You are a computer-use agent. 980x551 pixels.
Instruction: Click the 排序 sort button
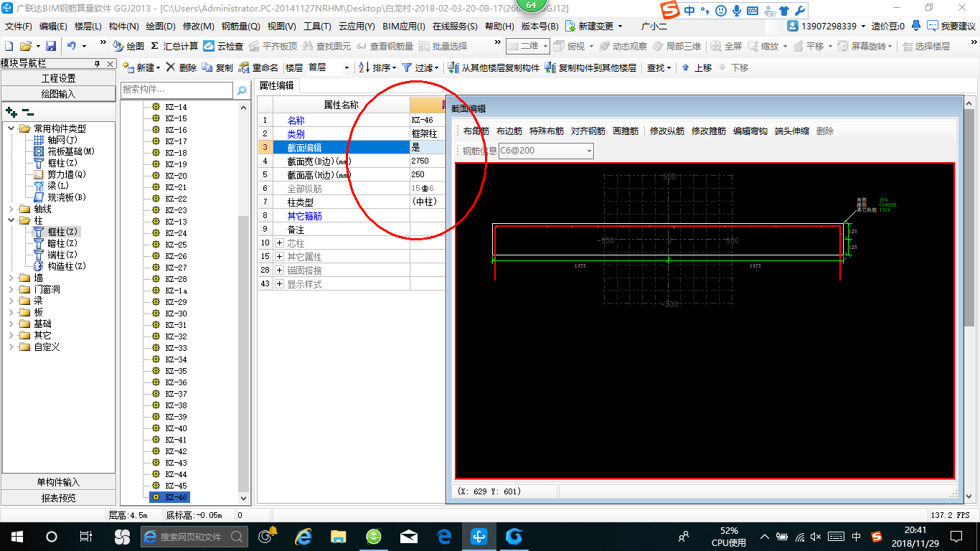(x=377, y=67)
